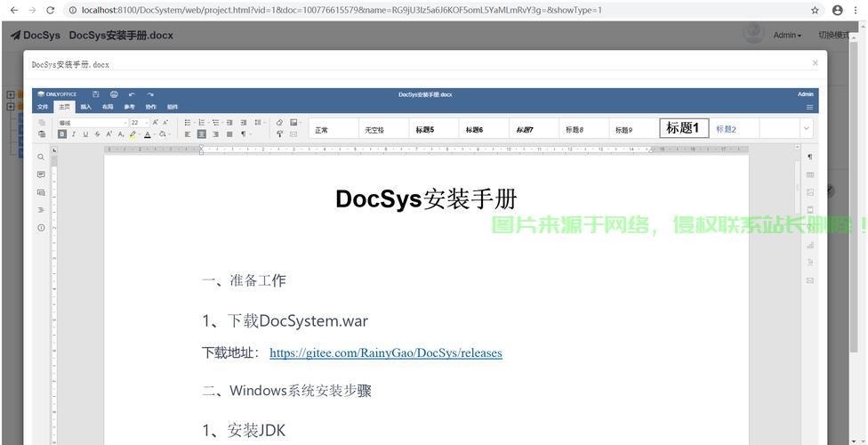868x445 pixels.
Task: Decrease font size with the A down icon
Action: tap(165, 123)
